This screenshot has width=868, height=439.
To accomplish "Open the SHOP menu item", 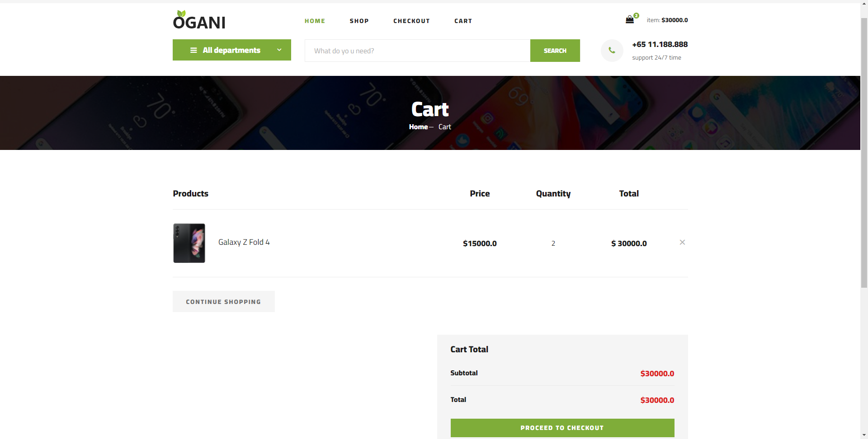I will click(x=359, y=21).
